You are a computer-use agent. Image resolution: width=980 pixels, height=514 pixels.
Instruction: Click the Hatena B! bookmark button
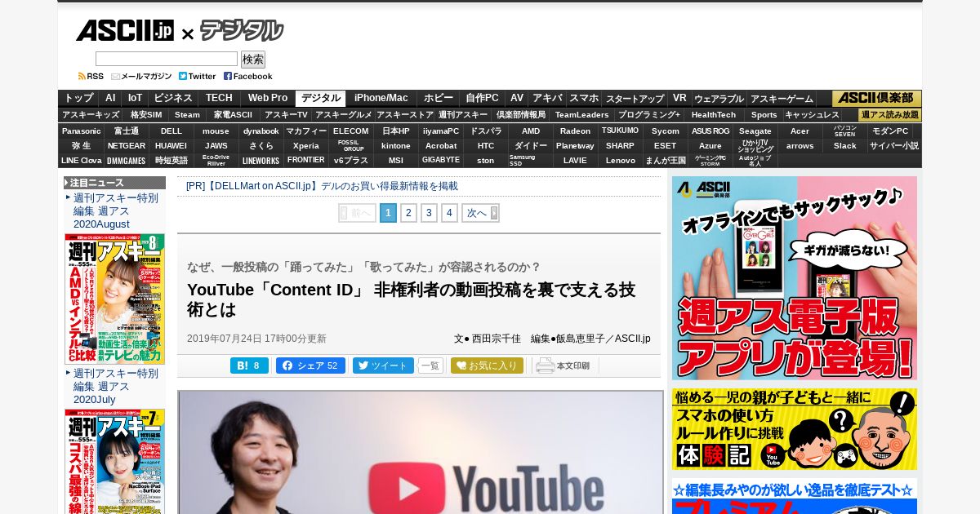249,366
